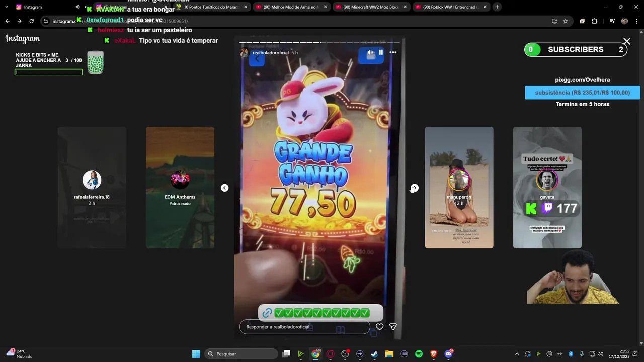Open the tab search dropdown arrow
Viewport: 644px width, 362px height.
pyautogui.click(x=7, y=7)
